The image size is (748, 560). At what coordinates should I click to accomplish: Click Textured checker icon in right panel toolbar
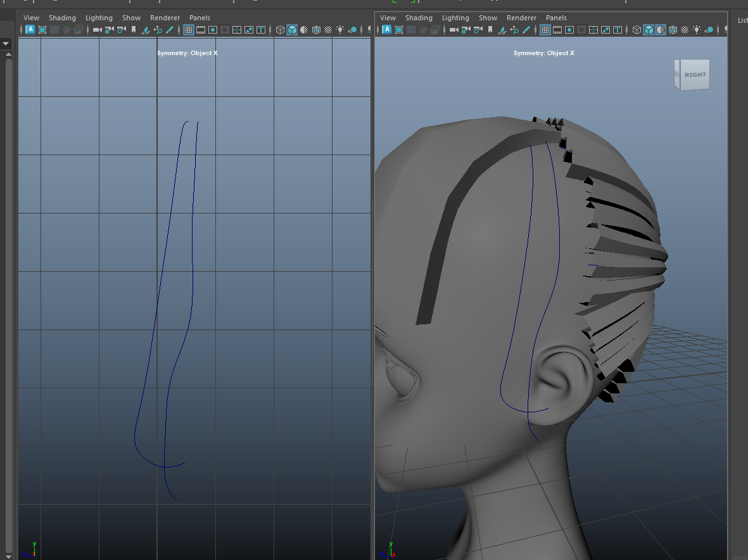(685, 30)
